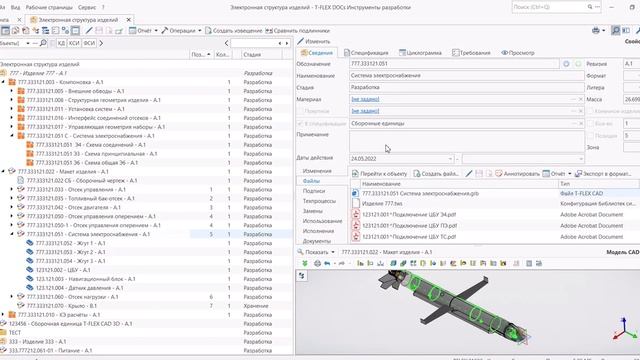Image resolution: width=640 pixels, height=360 pixels.
Task: Click Аннотировать button in files toolbar
Action: pyautogui.click(x=517, y=174)
